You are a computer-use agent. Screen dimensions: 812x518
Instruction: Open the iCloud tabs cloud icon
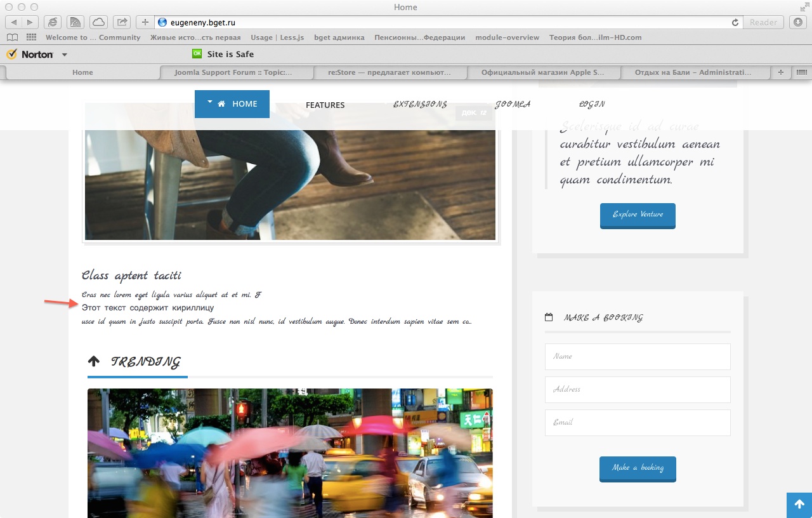(x=98, y=22)
